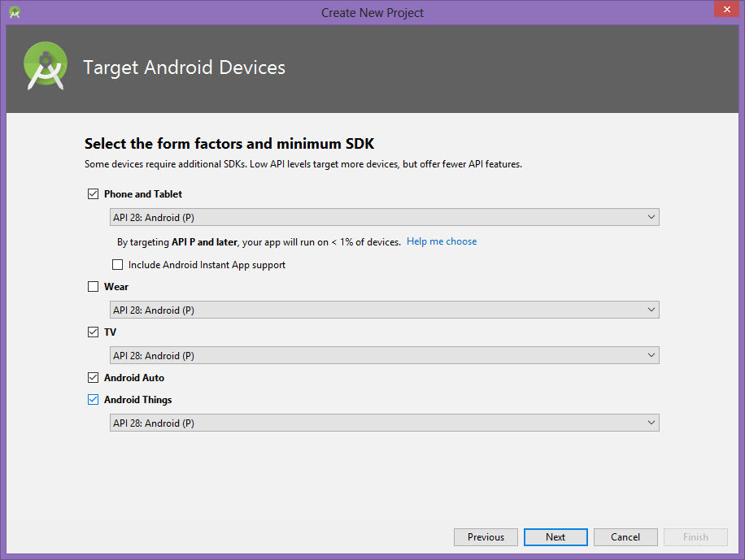This screenshot has width=745, height=560.
Task: Toggle the Android Things checkbox
Action: (x=93, y=399)
